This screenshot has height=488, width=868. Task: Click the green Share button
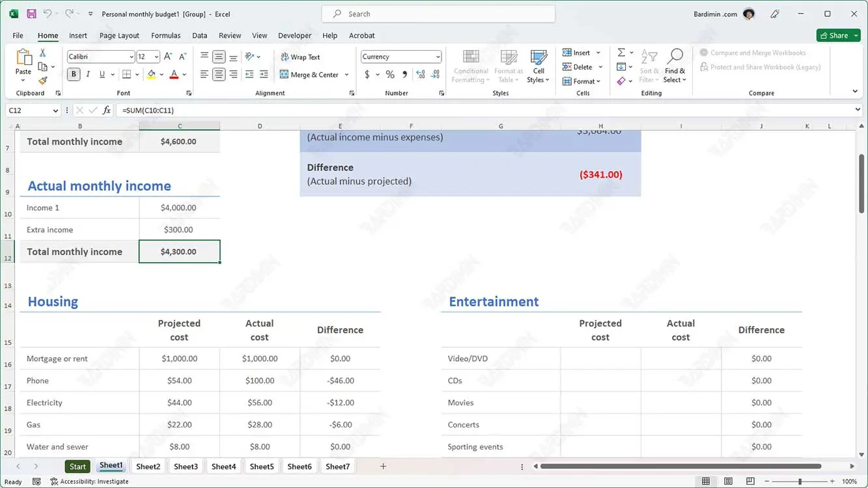click(835, 36)
